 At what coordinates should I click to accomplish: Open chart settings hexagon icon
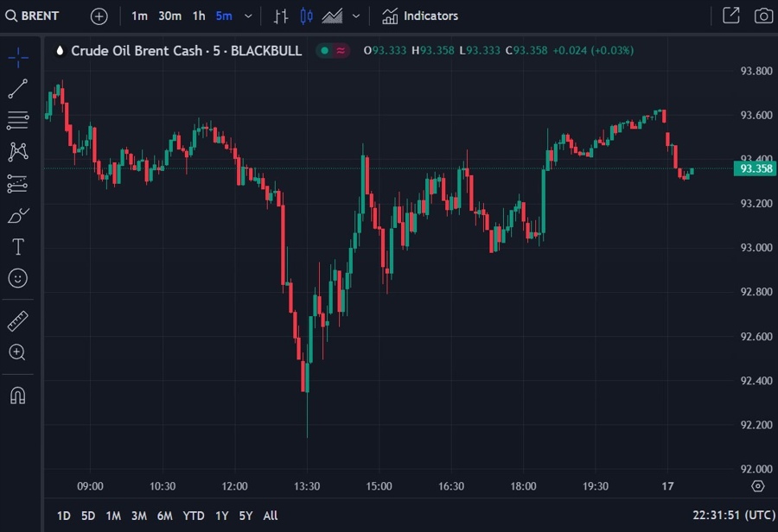pos(757,486)
